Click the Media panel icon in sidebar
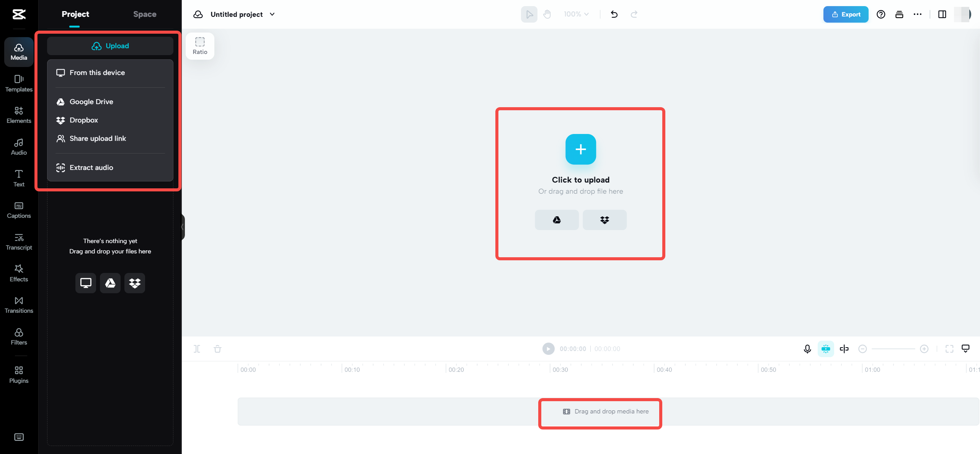 [18, 51]
